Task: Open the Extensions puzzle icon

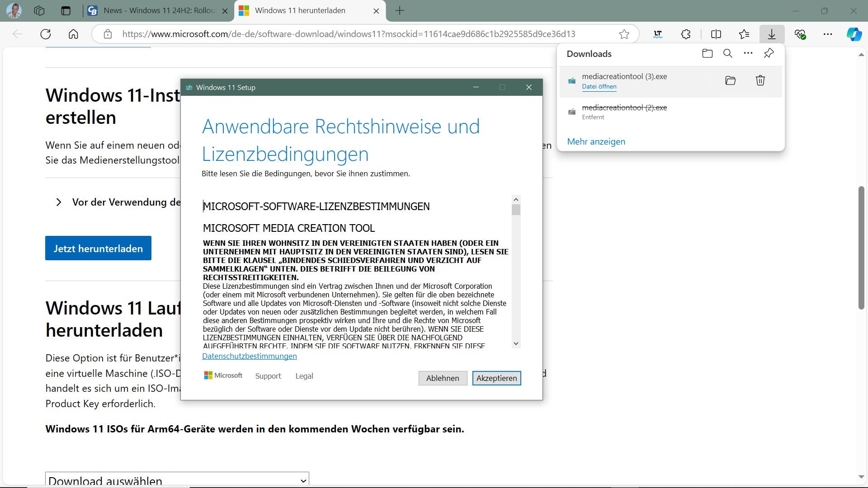Action: click(x=686, y=34)
